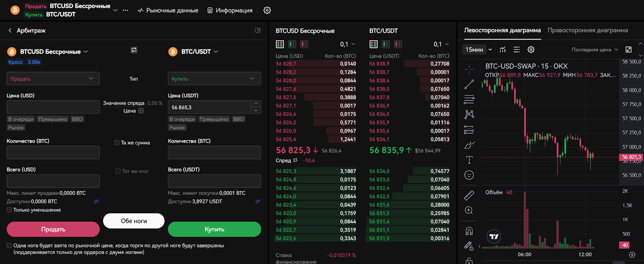Select the XABCD pattern tool

click(469, 114)
